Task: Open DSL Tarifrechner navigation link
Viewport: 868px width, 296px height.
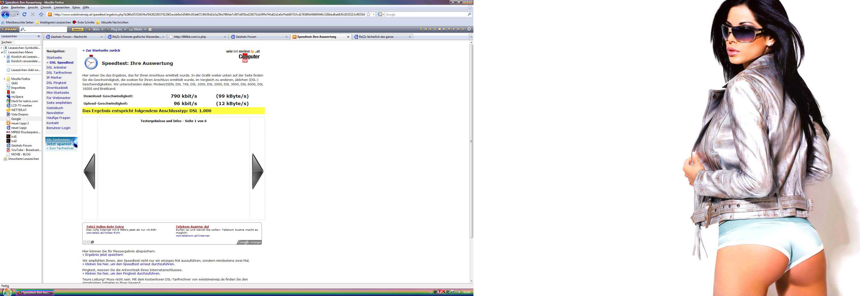Action: (59, 73)
